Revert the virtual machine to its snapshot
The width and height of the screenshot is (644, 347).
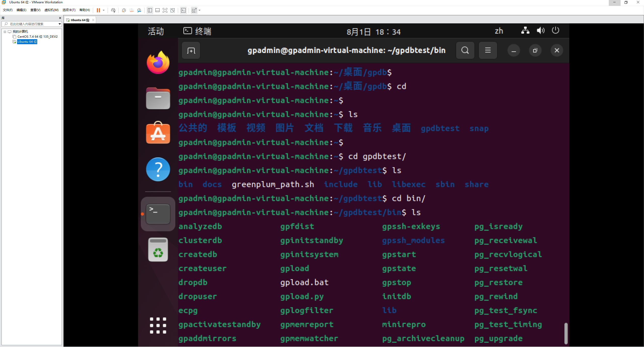click(132, 10)
